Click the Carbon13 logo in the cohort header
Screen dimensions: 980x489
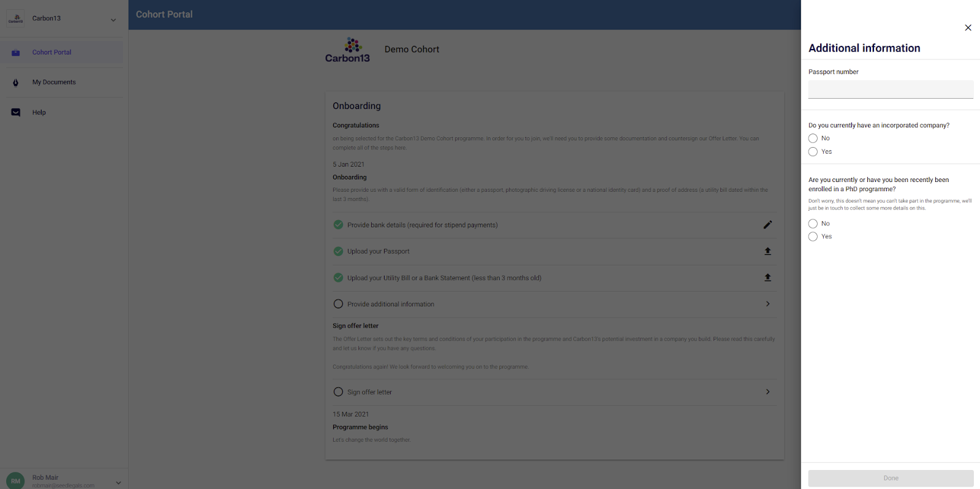click(x=347, y=50)
